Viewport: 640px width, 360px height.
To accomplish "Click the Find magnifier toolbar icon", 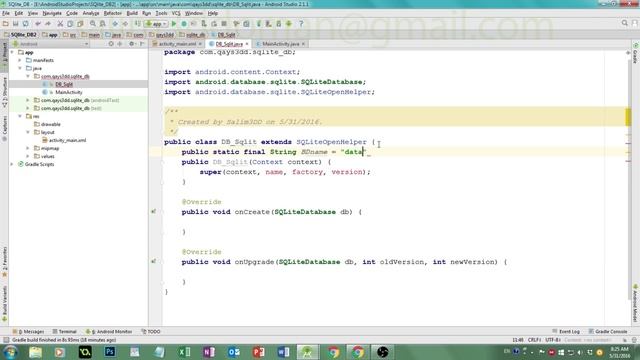I will tap(93, 24).
